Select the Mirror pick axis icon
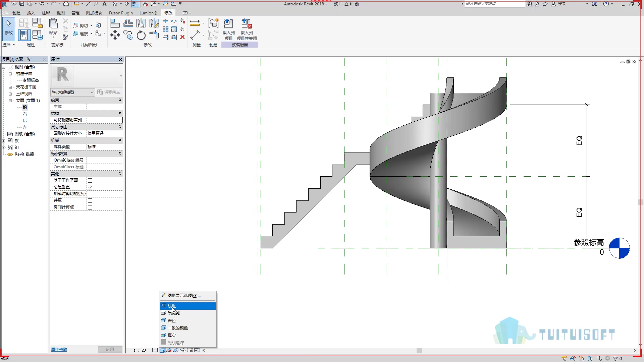 tap(141, 23)
